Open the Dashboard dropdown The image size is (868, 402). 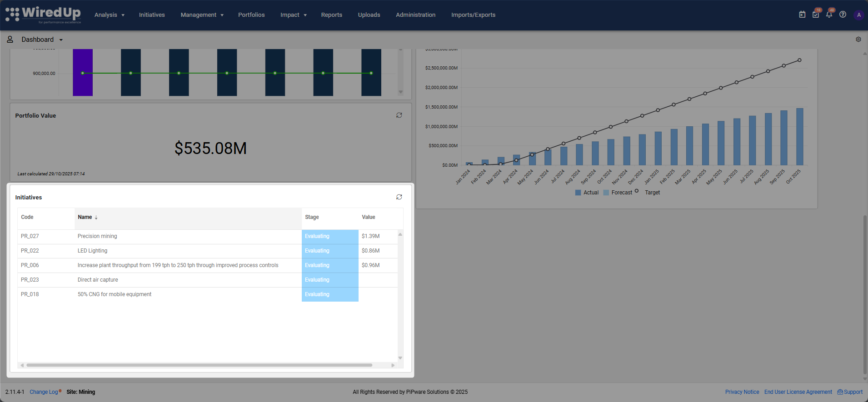[x=42, y=40]
